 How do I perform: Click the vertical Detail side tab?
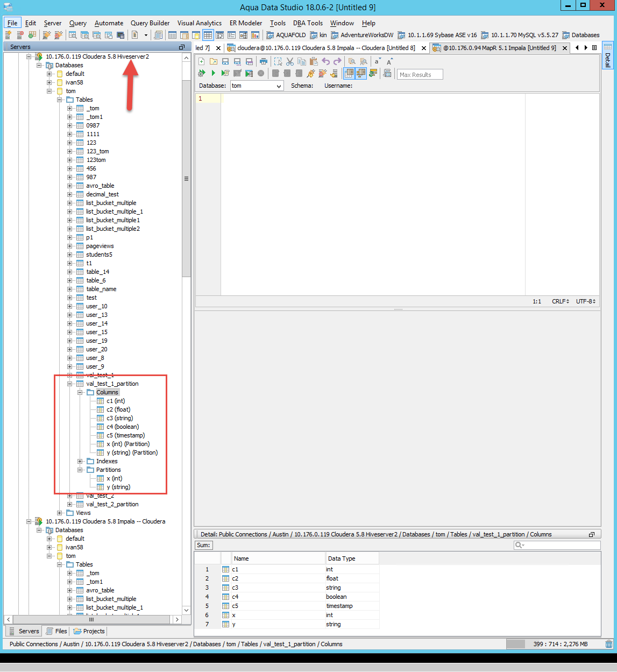click(x=607, y=56)
